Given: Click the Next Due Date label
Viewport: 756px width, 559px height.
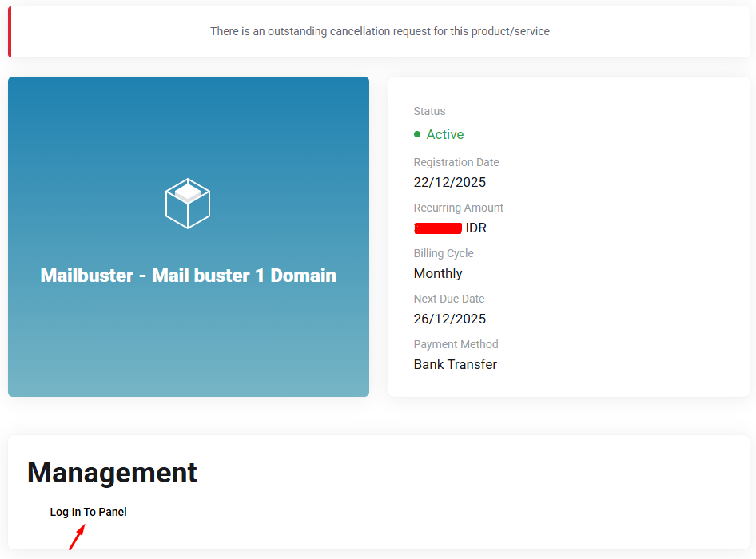Looking at the screenshot, I should 449,299.
